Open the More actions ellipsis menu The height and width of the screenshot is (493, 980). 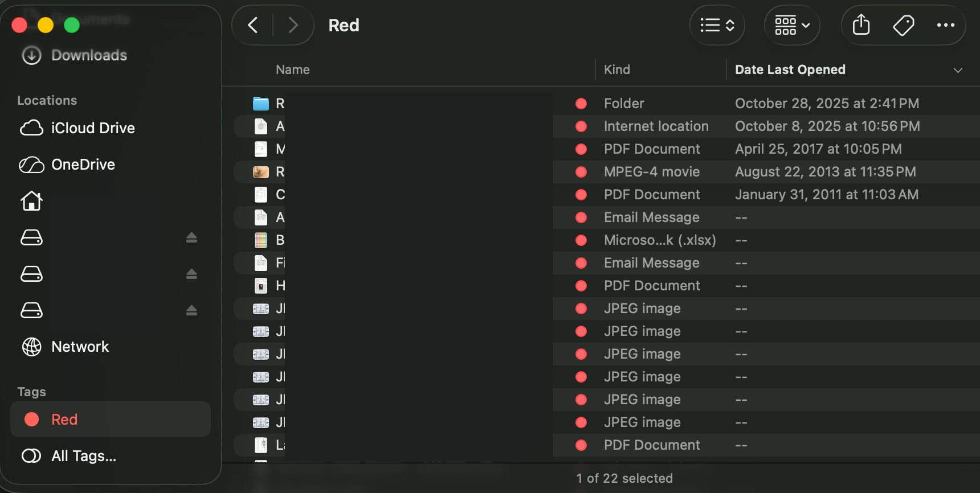click(945, 25)
